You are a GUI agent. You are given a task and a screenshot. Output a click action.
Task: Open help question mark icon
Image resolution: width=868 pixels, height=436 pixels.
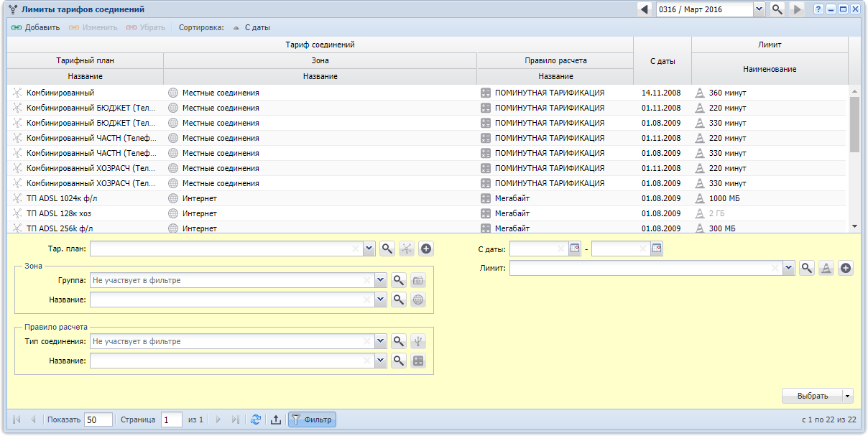tap(818, 9)
